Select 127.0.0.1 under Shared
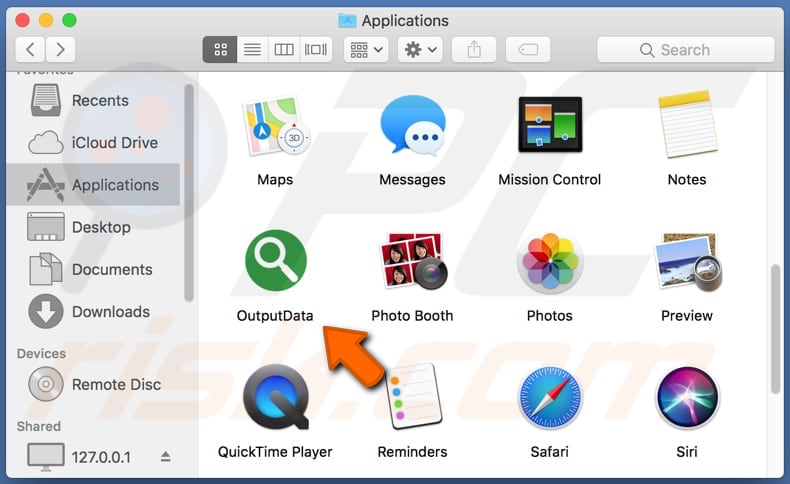The width and height of the screenshot is (790, 484). [x=93, y=457]
